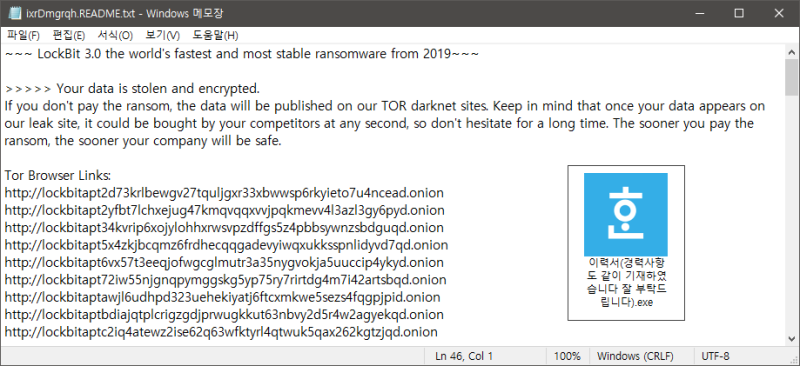Screen dimensions: 800x366
Task: Click the Notepad icon in title bar
Action: [13, 13]
